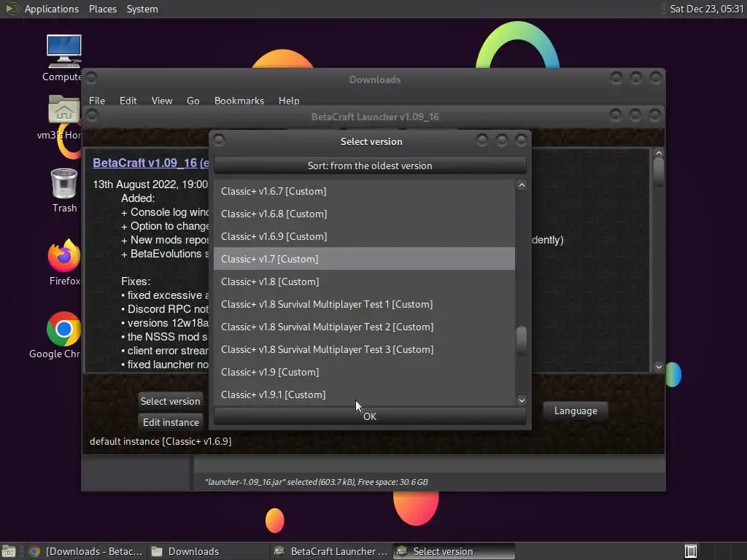Click the changelog panel scrollbar thumb
The width and height of the screenshot is (747, 560).
tap(659, 171)
